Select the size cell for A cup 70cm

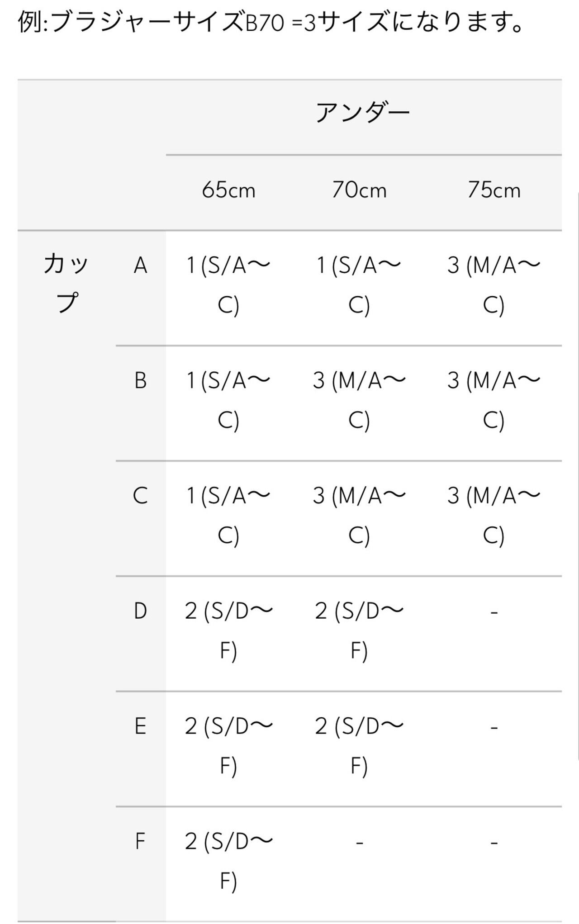coord(359,285)
